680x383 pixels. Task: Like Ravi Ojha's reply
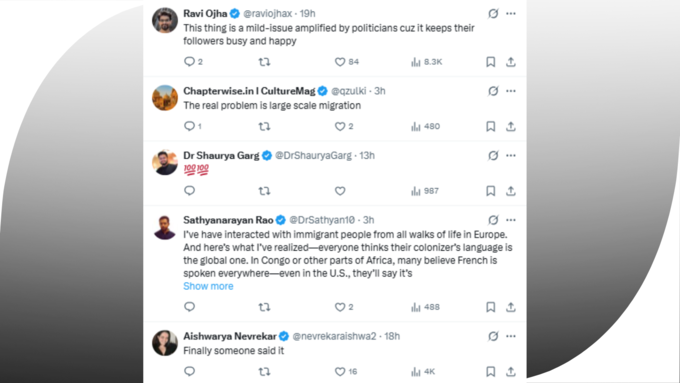(x=340, y=62)
